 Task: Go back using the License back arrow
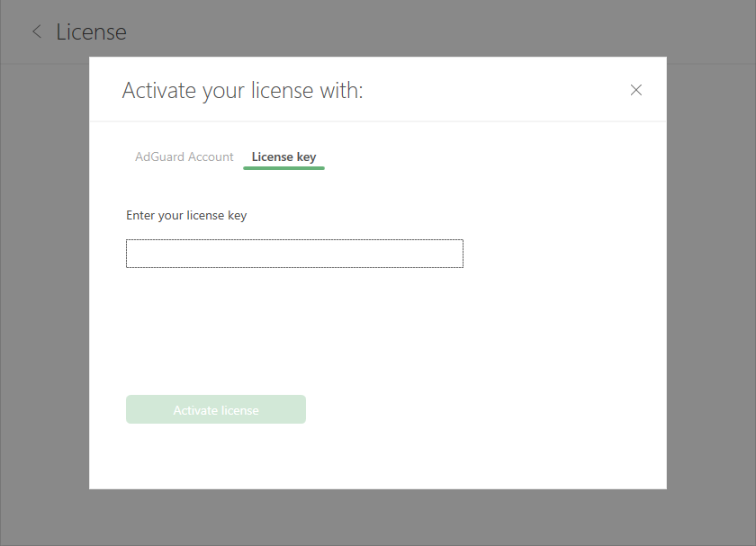tap(37, 31)
